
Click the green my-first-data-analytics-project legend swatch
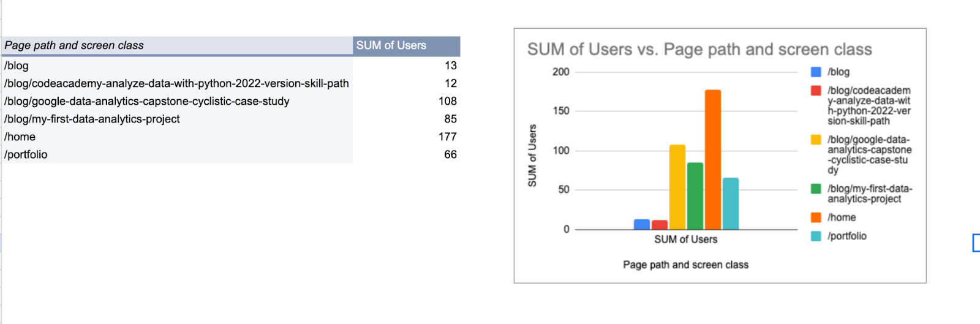point(816,189)
